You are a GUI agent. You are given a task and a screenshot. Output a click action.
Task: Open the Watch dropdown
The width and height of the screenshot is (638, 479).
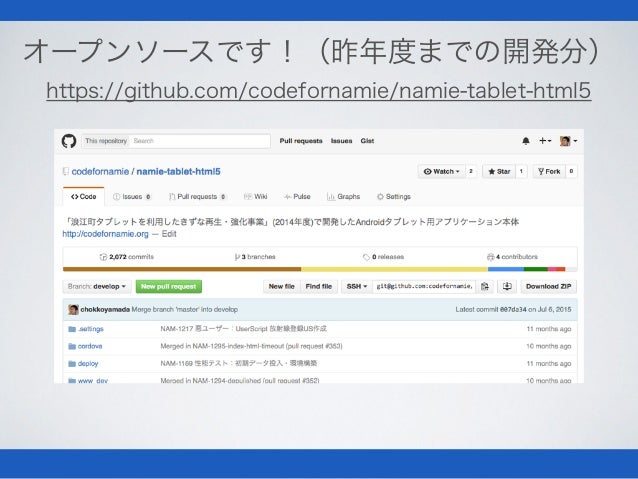click(x=441, y=171)
